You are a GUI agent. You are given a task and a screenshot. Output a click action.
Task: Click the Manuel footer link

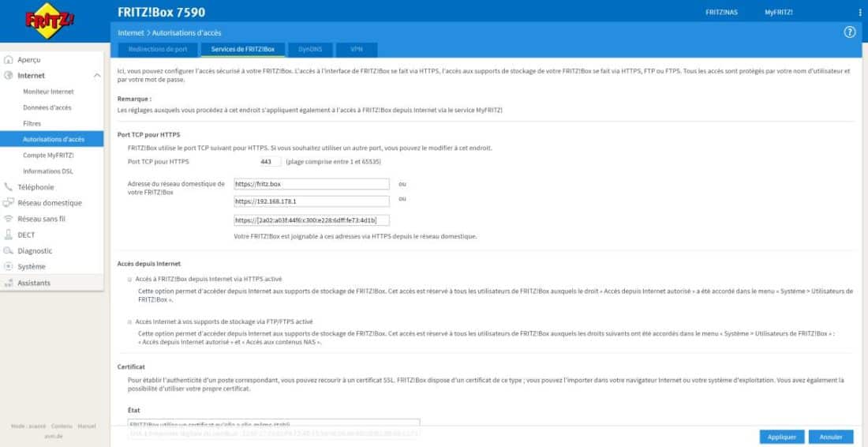86,426
